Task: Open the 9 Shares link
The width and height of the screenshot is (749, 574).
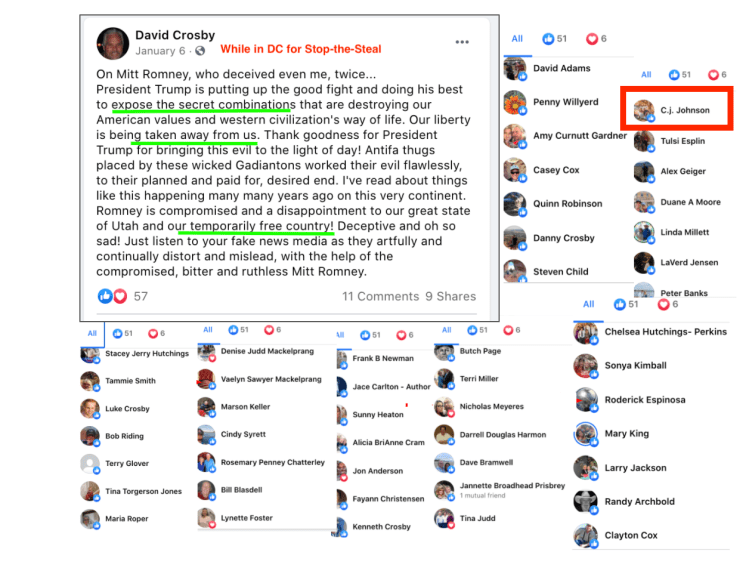Action: [x=450, y=297]
